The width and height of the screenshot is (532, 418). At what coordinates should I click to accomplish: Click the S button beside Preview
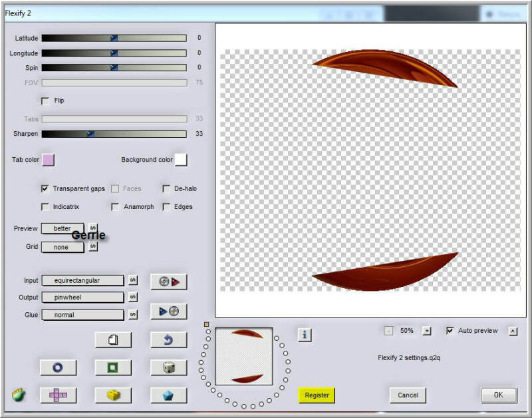click(93, 228)
